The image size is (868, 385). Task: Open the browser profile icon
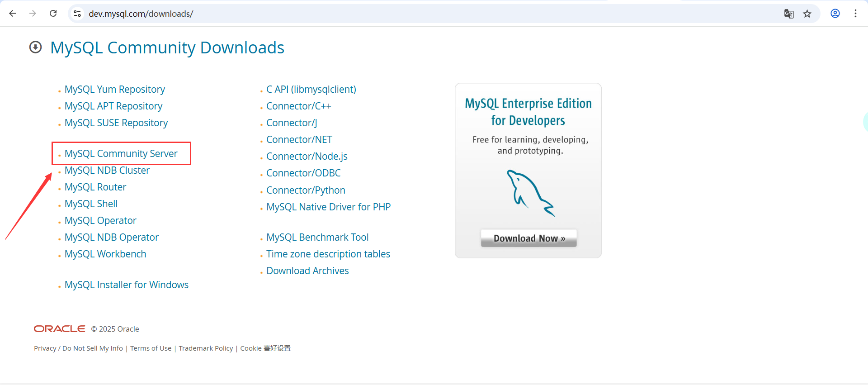(835, 14)
